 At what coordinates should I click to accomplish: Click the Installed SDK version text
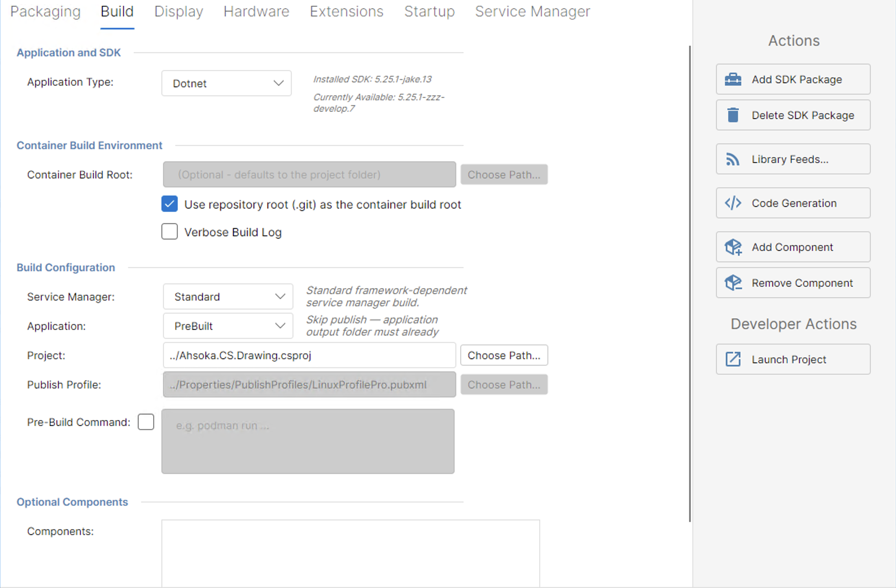pyautogui.click(x=372, y=79)
